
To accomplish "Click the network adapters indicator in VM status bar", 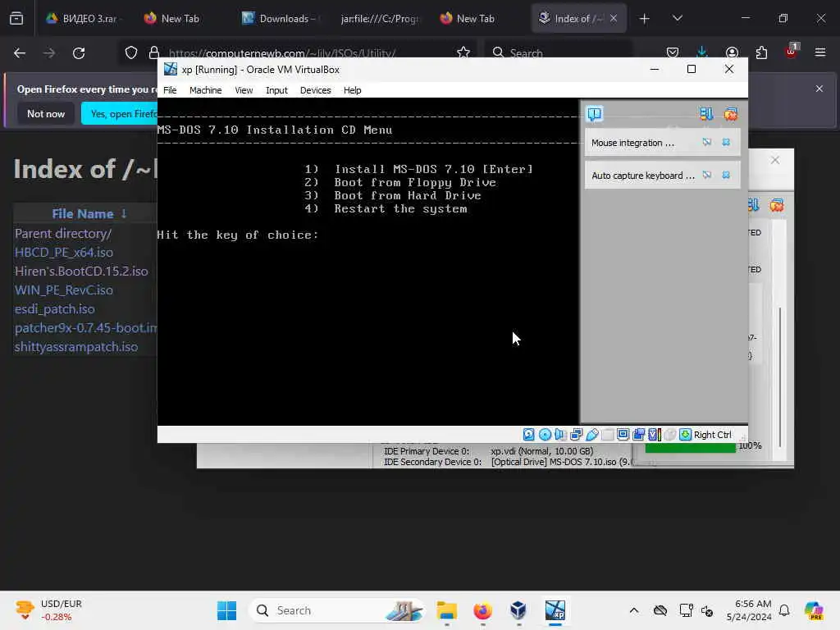I will (577, 435).
